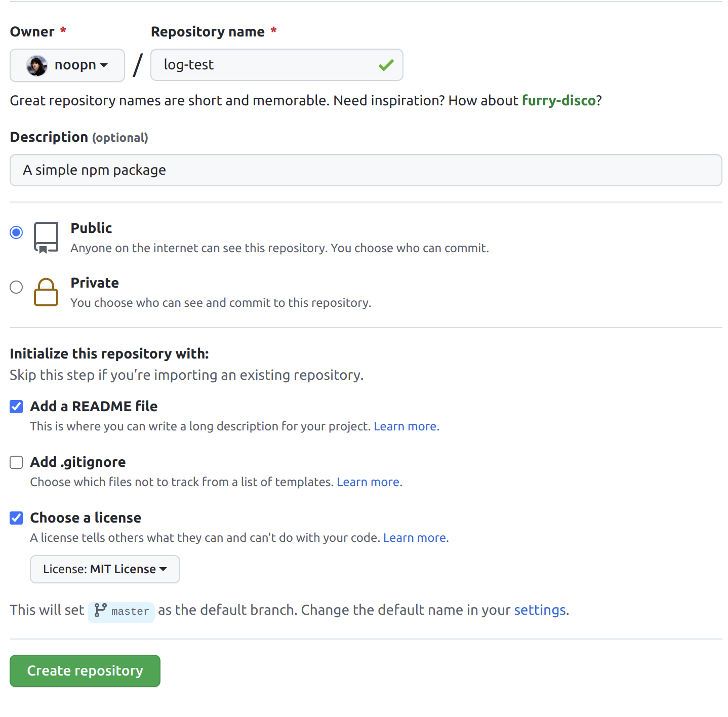Uncheck the Add a README file checkbox
Viewport: 728px width, 717px height.
16,407
